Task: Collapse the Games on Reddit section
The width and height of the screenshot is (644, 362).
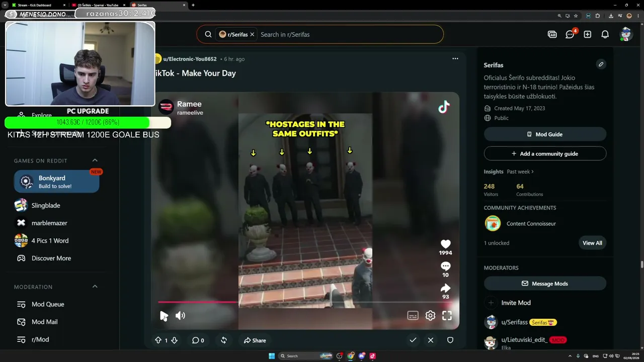Action: [x=95, y=160]
